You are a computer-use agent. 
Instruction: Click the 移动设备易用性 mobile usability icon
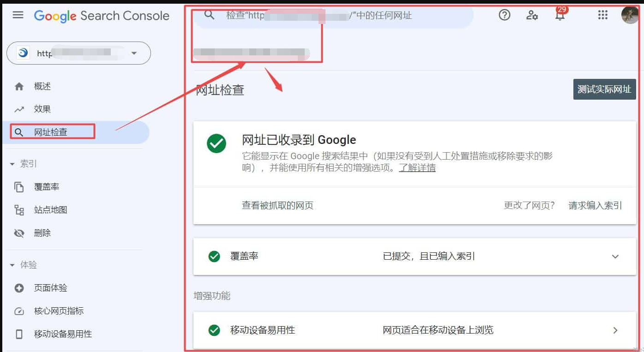pos(19,334)
